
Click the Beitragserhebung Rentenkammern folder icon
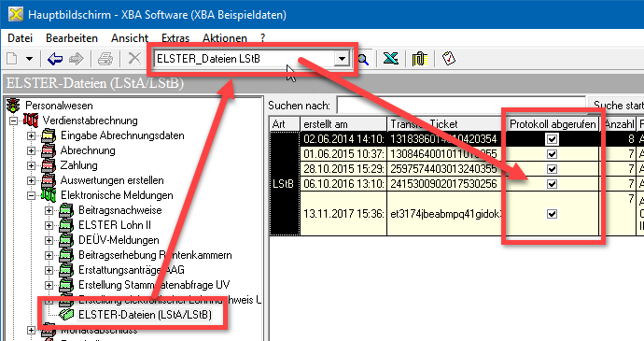click(66, 255)
